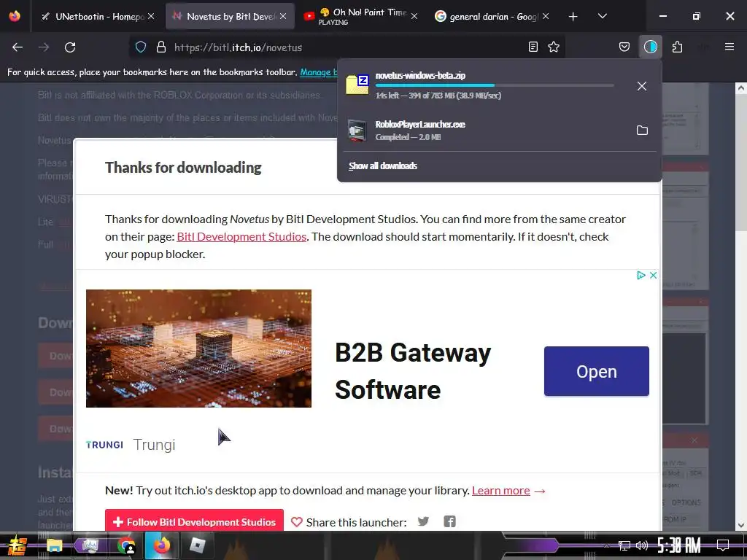The width and height of the screenshot is (747, 560).
Task: Open the tracking protection shield
Action: [x=141, y=47]
